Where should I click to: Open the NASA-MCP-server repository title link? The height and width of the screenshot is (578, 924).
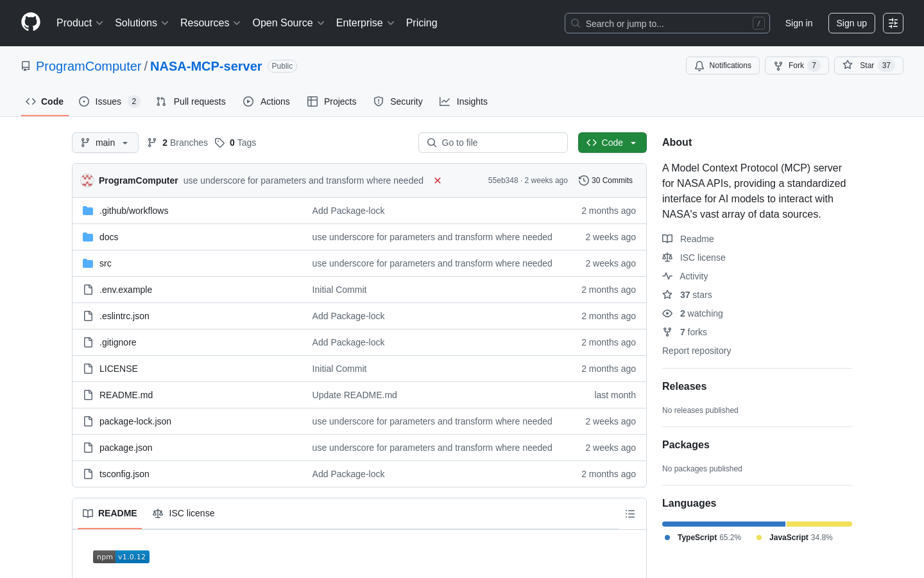(206, 66)
